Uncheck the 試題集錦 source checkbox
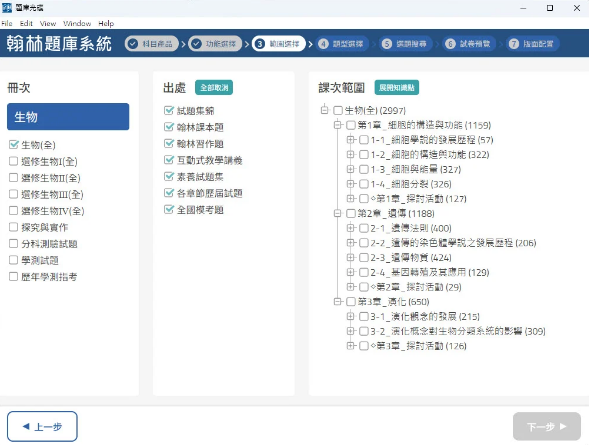Image resolution: width=589 pixels, height=445 pixels. pos(169,110)
